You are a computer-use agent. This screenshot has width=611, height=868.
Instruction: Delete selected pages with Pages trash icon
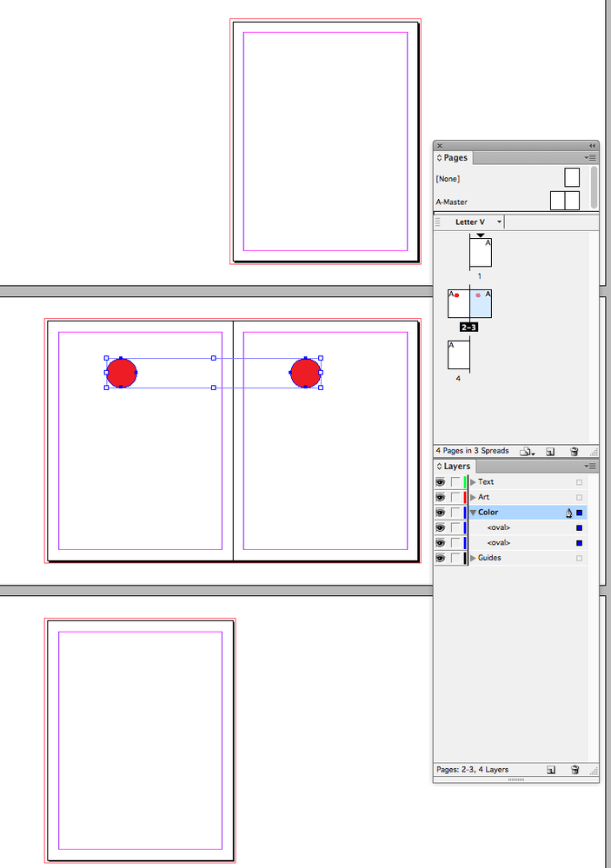pyautogui.click(x=574, y=452)
